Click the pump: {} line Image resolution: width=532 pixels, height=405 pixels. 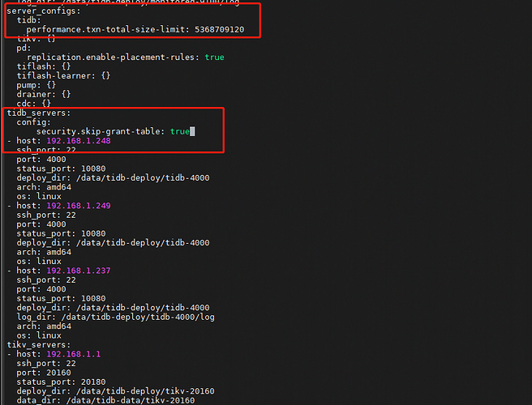[36, 85]
